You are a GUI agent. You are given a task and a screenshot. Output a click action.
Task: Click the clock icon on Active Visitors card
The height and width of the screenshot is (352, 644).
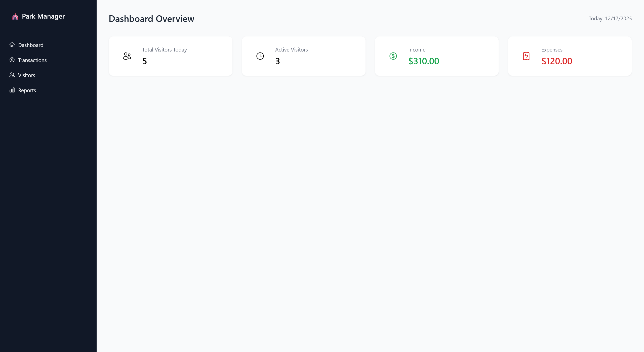(260, 56)
